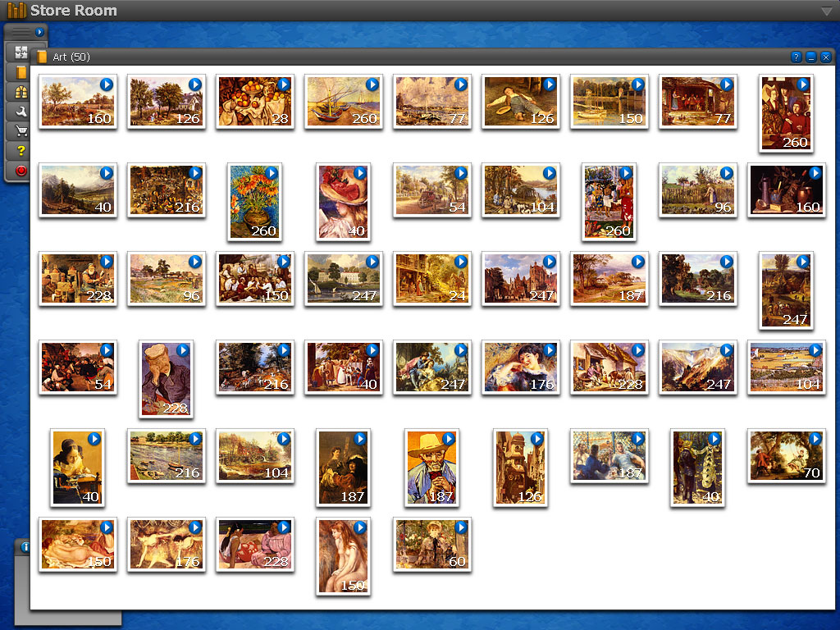Open the 104-piece yellow harvest fields painting
The height and width of the screenshot is (630, 840).
786,367
